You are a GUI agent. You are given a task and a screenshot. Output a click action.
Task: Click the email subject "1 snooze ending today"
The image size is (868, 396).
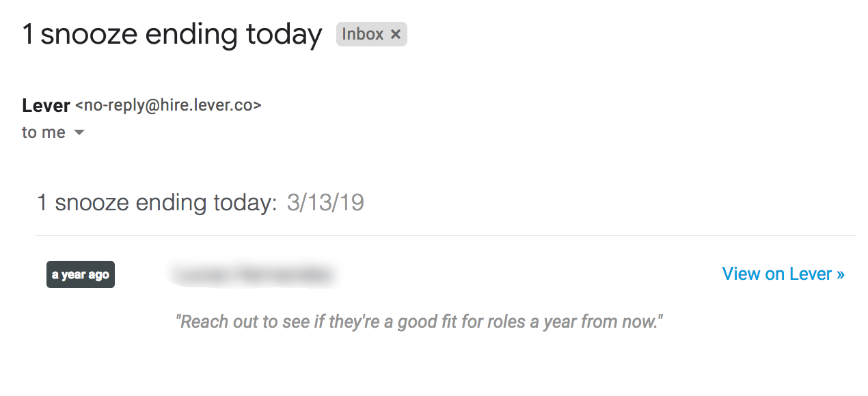point(172,34)
